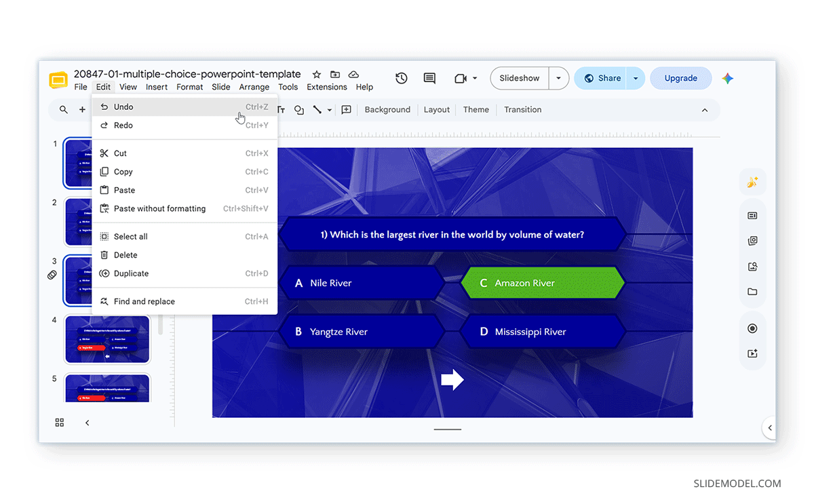Open the Slideshow options dropdown arrow
Viewport: 814px width, 504px height.
point(558,78)
